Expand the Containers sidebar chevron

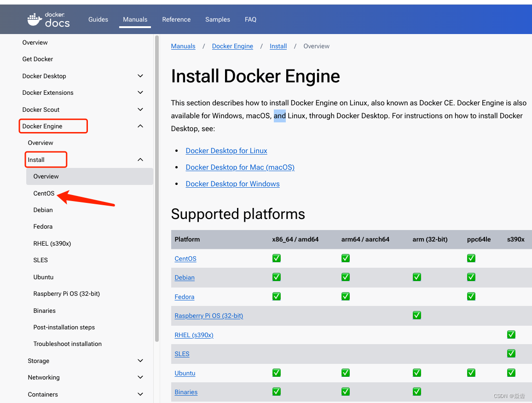coord(140,394)
